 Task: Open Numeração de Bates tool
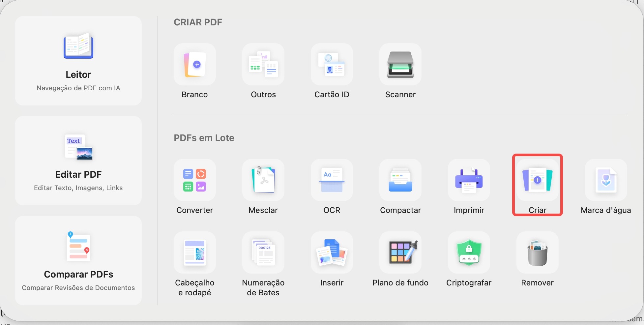pyautogui.click(x=263, y=252)
